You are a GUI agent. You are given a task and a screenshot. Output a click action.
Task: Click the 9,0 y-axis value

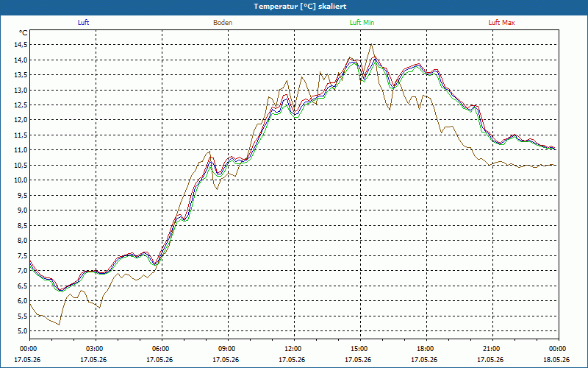pos(22,210)
